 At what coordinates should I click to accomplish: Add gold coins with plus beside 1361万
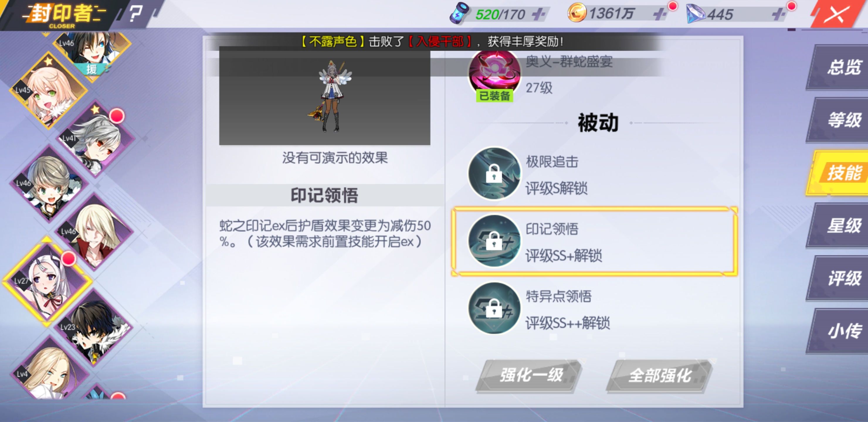(x=660, y=14)
